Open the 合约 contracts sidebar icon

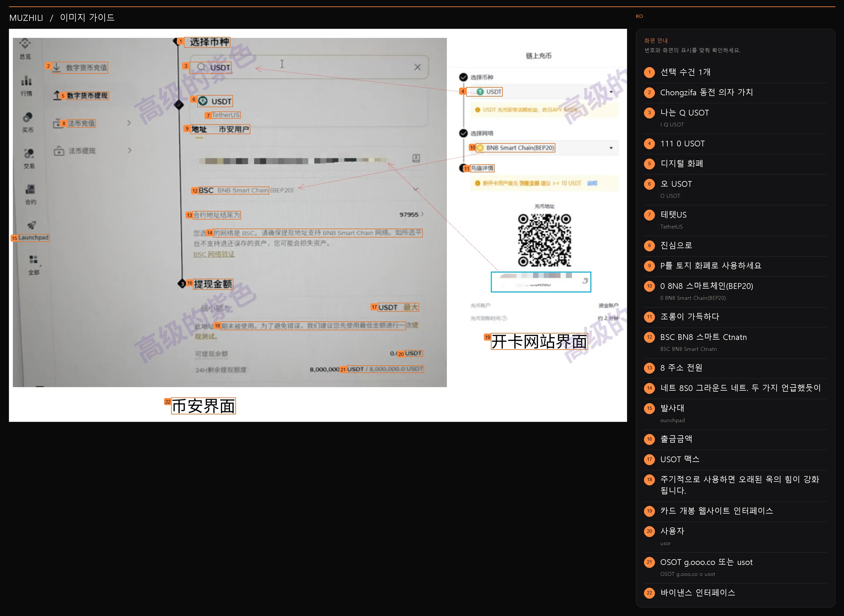(30, 189)
